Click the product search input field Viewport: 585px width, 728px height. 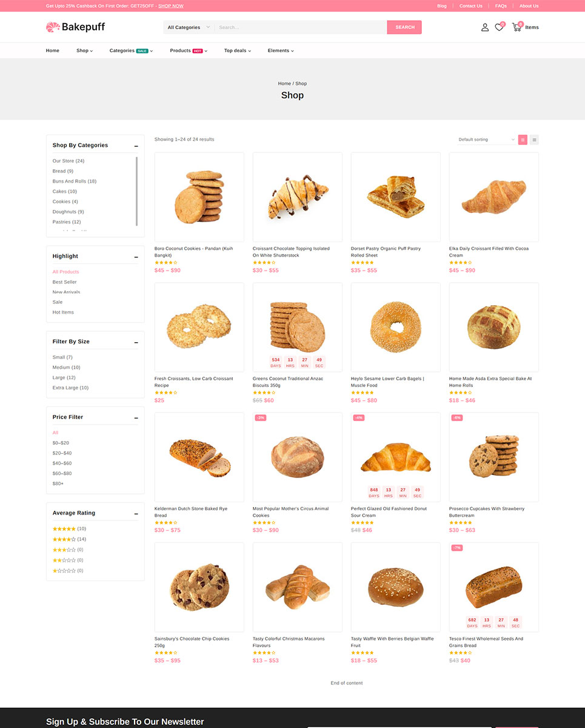click(301, 27)
